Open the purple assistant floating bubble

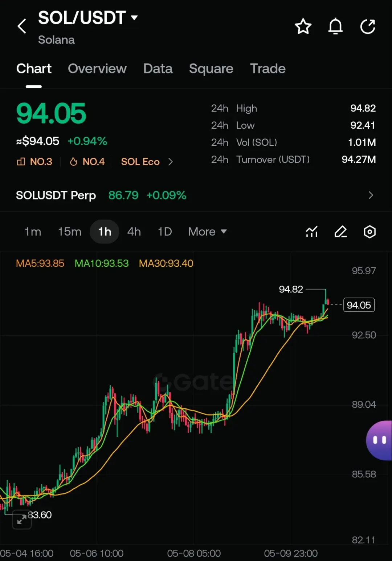(379, 440)
